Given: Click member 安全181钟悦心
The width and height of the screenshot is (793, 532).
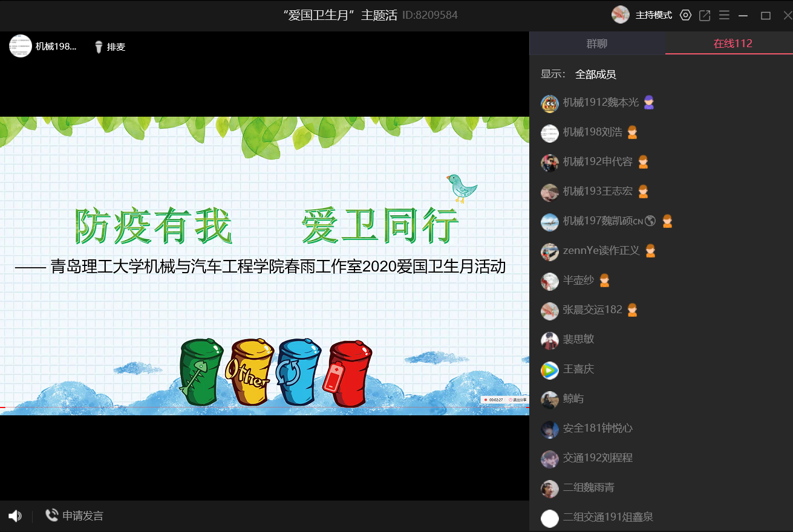Looking at the screenshot, I should 597,428.
